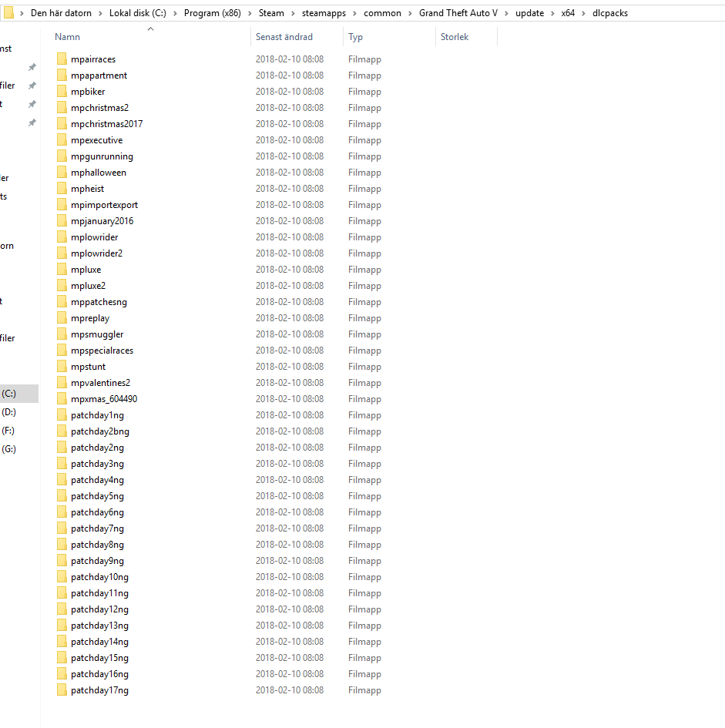The image size is (725, 728).
Task: Click the patchday15ng folder icon
Action: click(62, 657)
